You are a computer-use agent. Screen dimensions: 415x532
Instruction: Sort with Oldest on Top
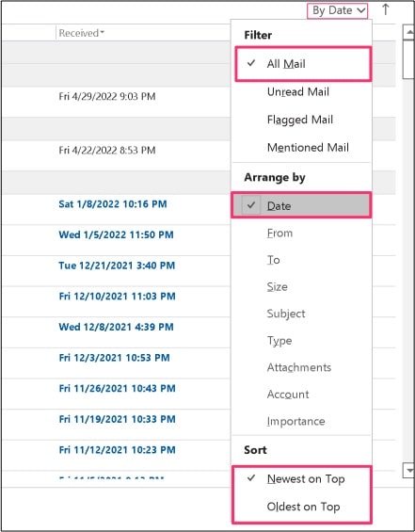click(301, 507)
